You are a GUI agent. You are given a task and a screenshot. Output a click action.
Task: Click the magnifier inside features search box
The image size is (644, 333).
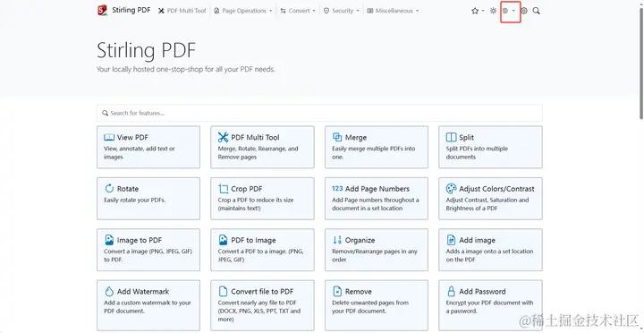coord(106,113)
